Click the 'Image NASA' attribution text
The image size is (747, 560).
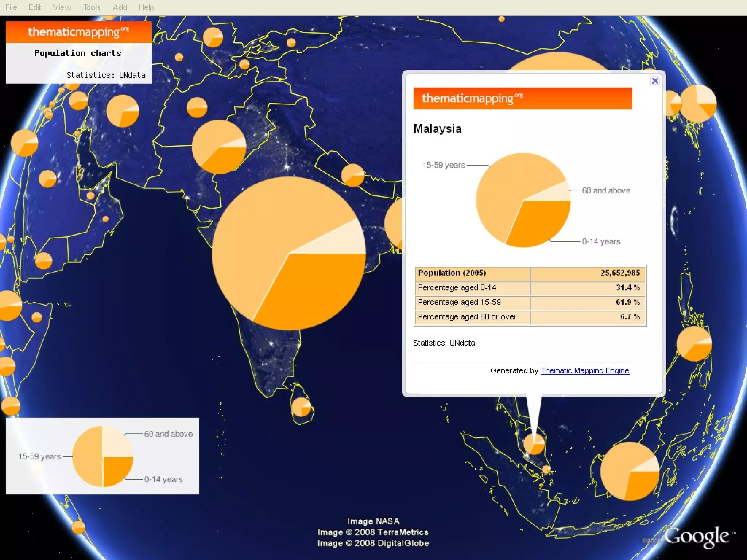373,521
